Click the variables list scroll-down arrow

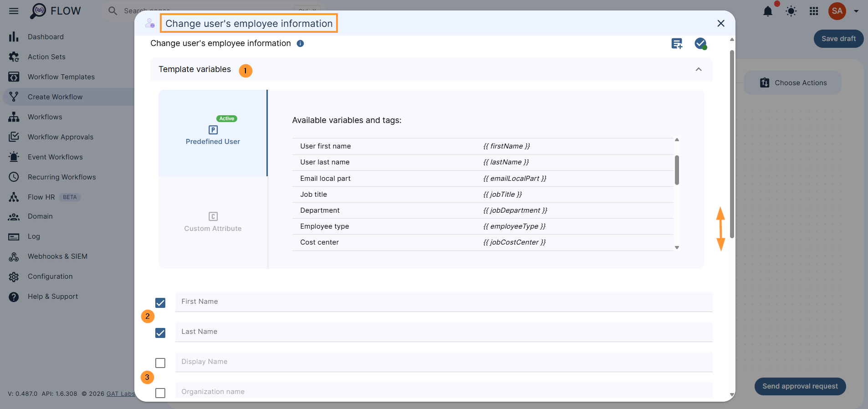click(x=677, y=247)
